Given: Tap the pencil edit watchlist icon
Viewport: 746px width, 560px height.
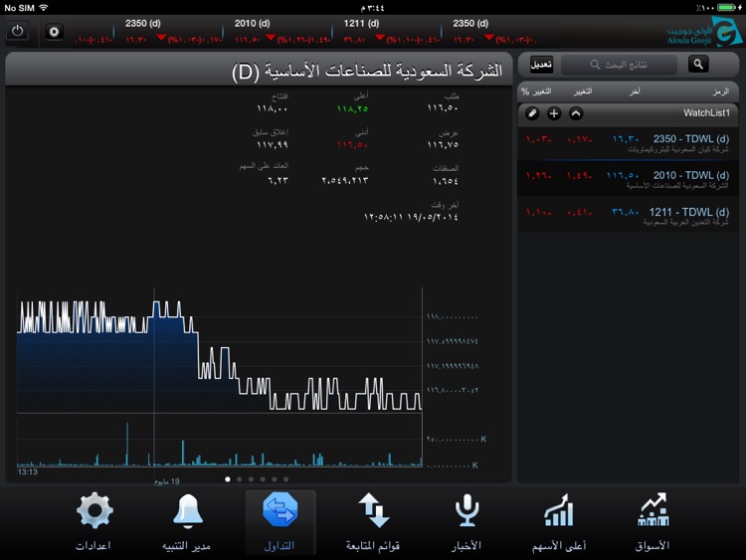Looking at the screenshot, I should tap(532, 113).
